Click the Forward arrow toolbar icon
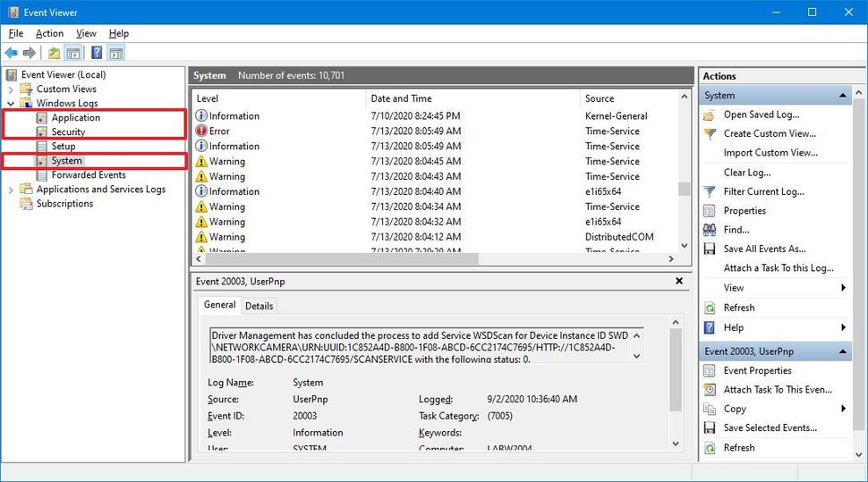Screen dimensions: 868x482 coord(30,53)
